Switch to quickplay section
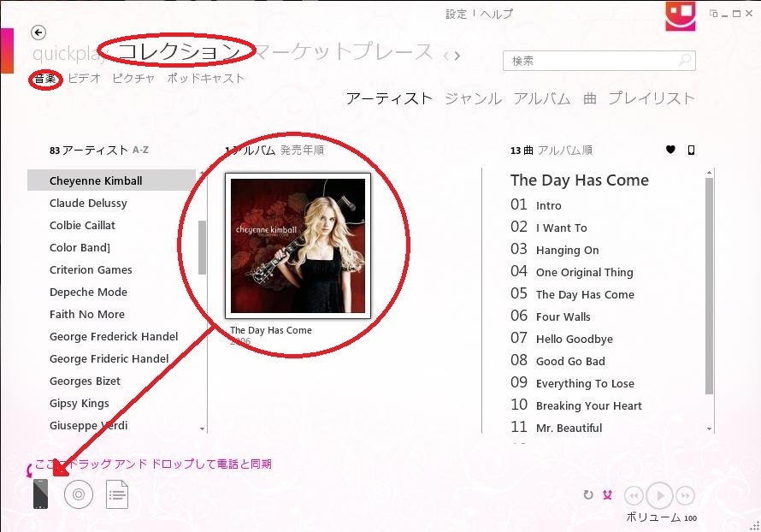Image resolution: width=761 pixels, height=532 pixels. point(69,53)
